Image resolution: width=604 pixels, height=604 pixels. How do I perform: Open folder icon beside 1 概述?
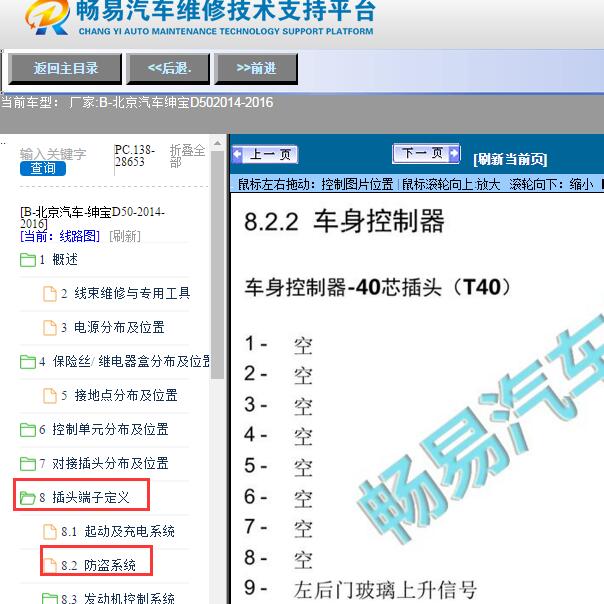(x=28, y=260)
